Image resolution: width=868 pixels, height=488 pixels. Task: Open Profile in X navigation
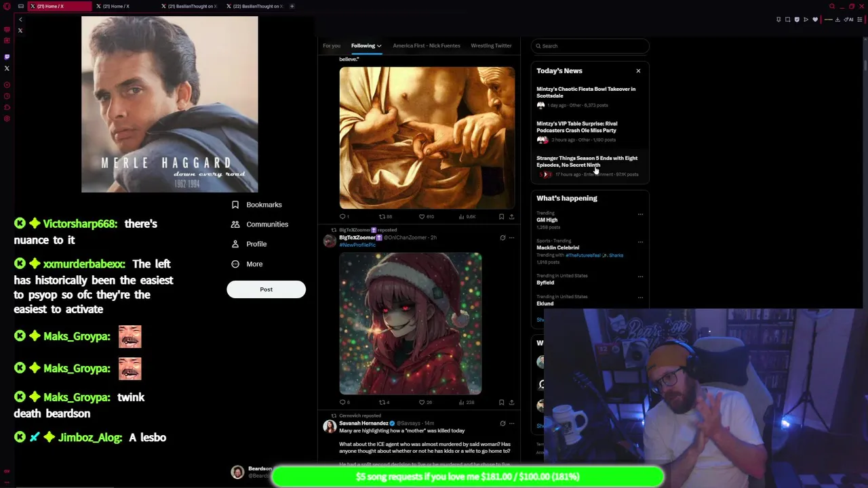point(249,244)
